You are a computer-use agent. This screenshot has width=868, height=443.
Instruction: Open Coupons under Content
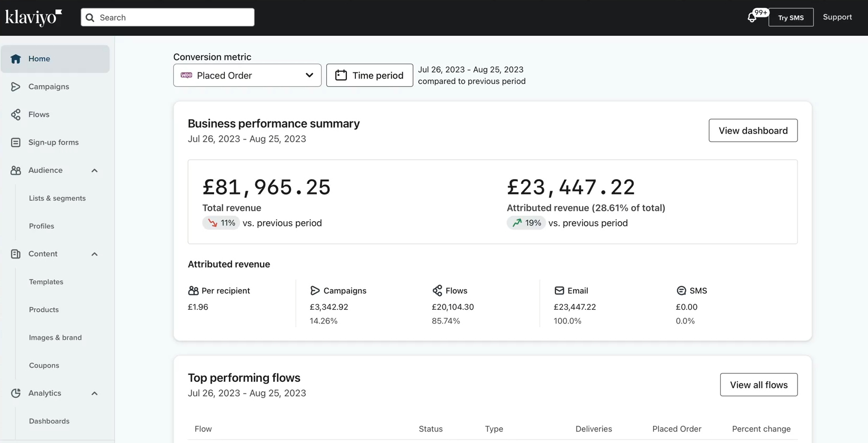44,366
